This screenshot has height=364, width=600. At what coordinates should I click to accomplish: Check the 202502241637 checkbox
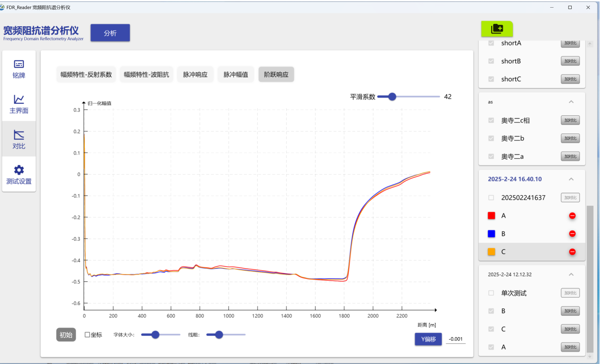click(x=491, y=198)
